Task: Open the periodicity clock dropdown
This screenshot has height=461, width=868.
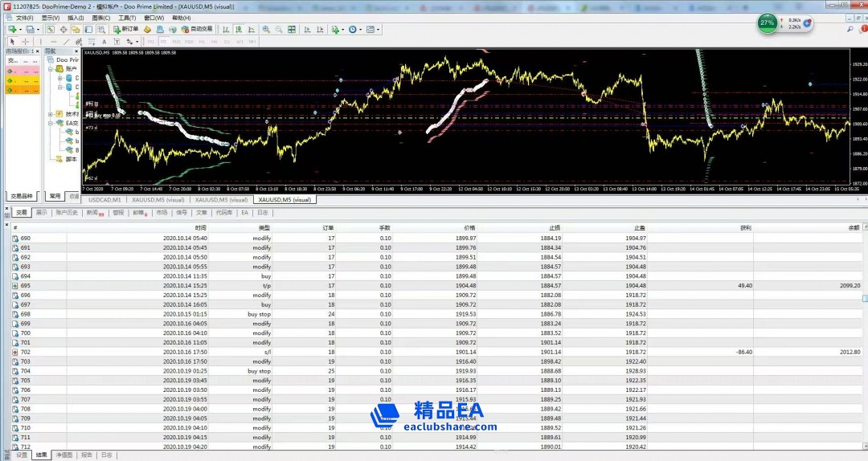Action: coord(354,29)
